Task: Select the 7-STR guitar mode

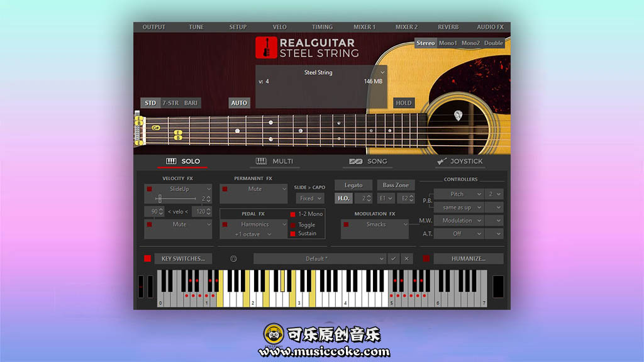Action: coord(170,103)
